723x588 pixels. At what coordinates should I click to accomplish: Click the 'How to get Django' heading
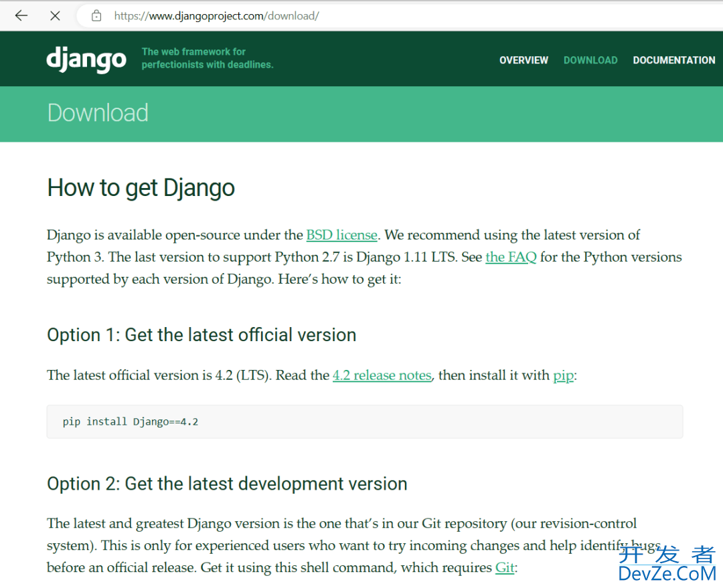coord(141,188)
